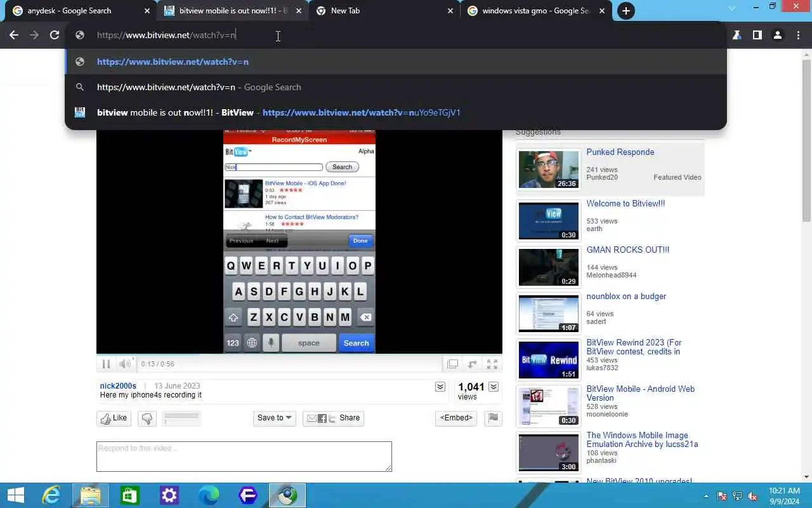Close the bitview mobile tab
This screenshot has width=812, height=508.
(x=299, y=11)
